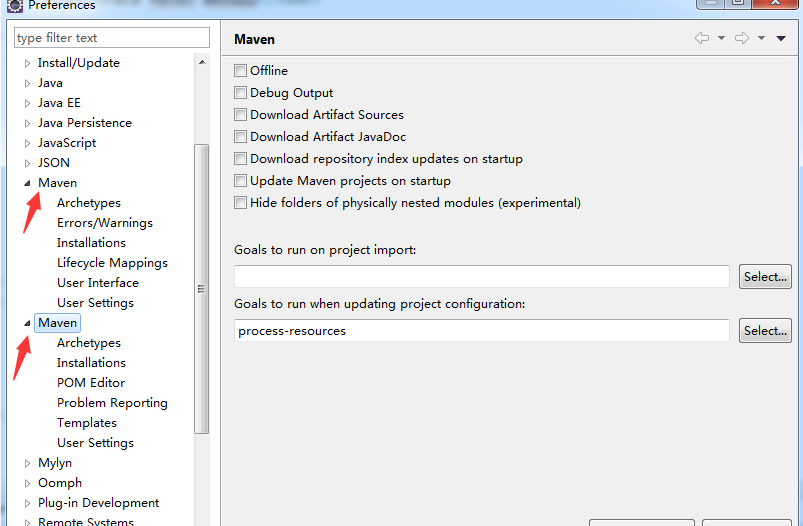Expand the Mylyn tree node
Viewport: 803px width, 526px height.
27,464
